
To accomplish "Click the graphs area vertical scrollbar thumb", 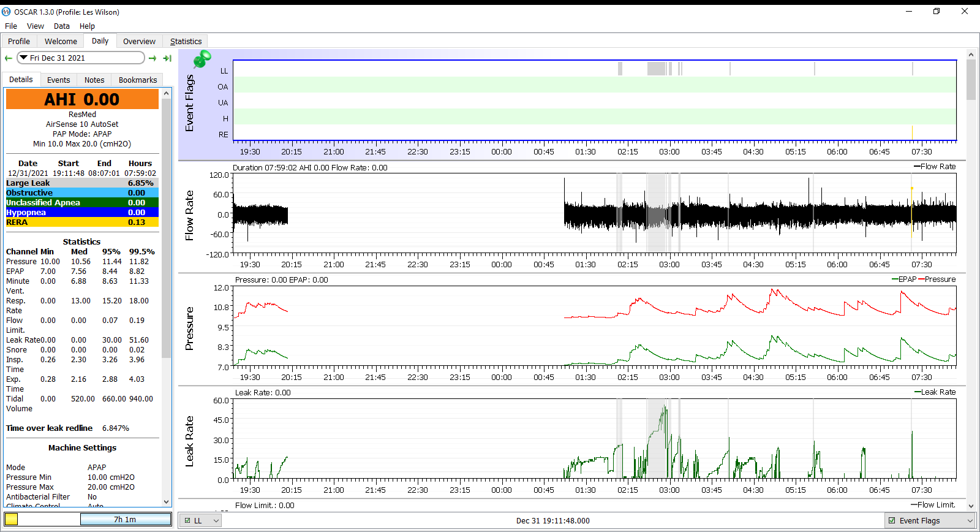I will [971, 80].
